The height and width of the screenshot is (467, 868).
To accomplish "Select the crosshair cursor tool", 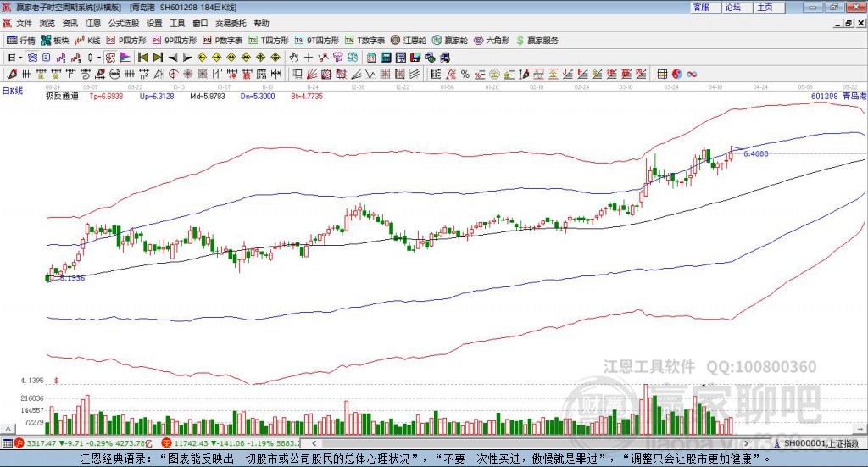I will click(309, 58).
